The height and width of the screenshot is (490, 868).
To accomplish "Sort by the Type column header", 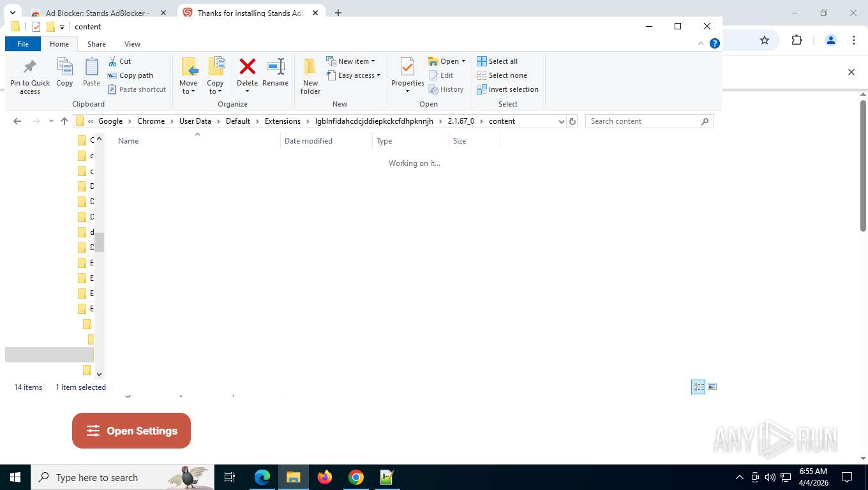I will coord(410,141).
